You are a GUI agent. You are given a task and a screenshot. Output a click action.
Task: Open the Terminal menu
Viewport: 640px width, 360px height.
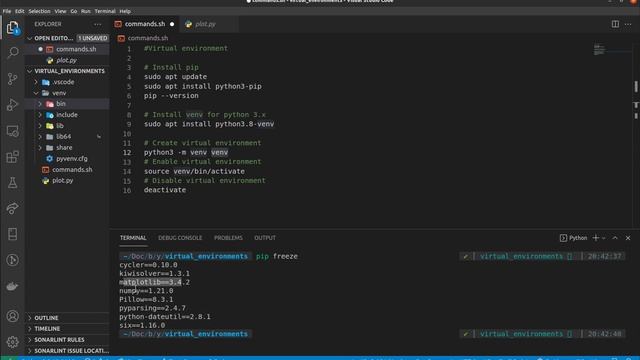click(x=105, y=11)
